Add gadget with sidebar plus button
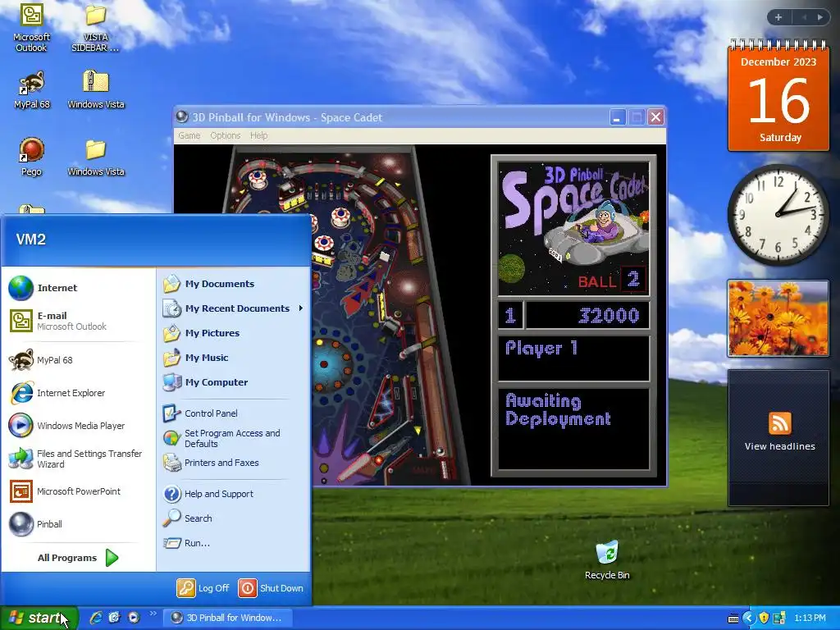Viewport: 840px width, 630px height. point(778,17)
